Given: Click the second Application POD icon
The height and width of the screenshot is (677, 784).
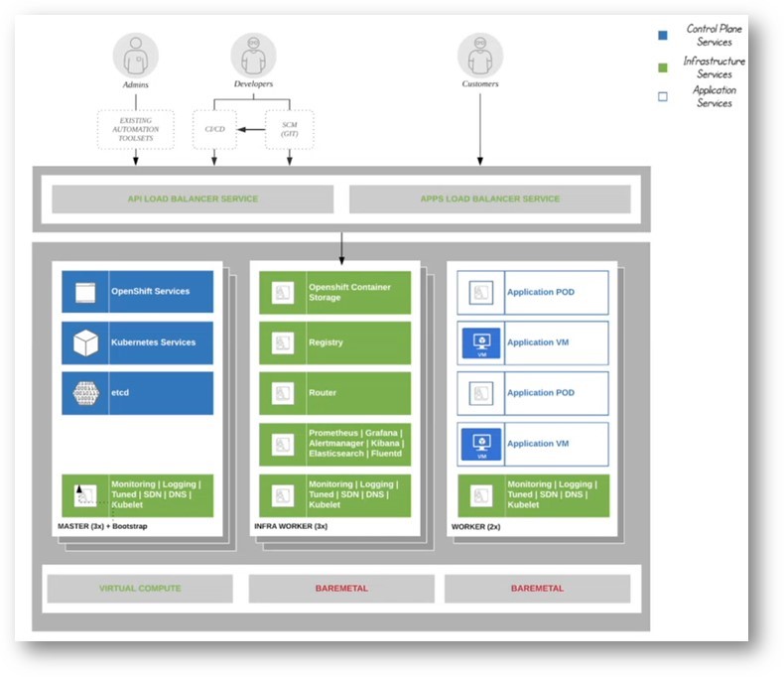Looking at the screenshot, I should [x=481, y=393].
